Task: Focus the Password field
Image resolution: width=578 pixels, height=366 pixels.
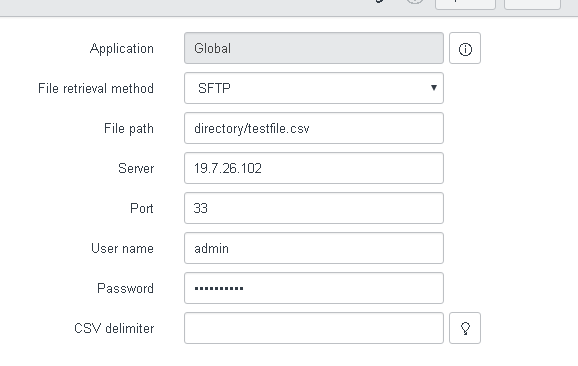Action: click(314, 288)
